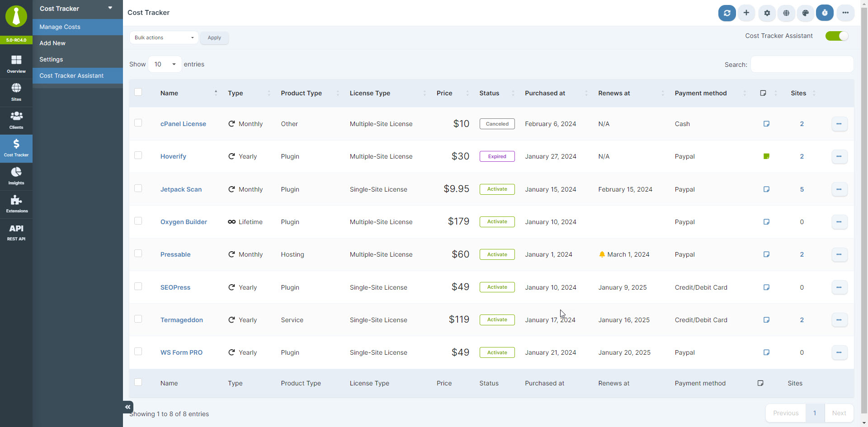
Task: Go to Sites in the sidebar
Action: [x=16, y=92]
